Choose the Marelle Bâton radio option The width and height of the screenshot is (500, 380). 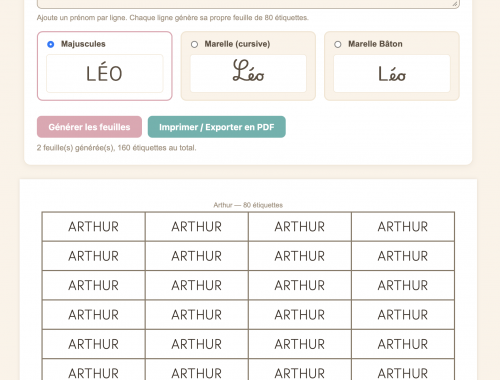(338, 44)
